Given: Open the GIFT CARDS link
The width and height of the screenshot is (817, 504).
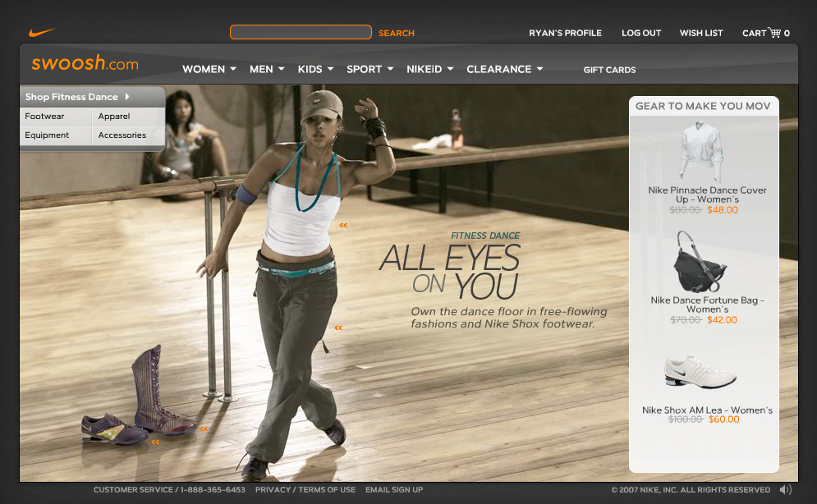Looking at the screenshot, I should pos(609,70).
